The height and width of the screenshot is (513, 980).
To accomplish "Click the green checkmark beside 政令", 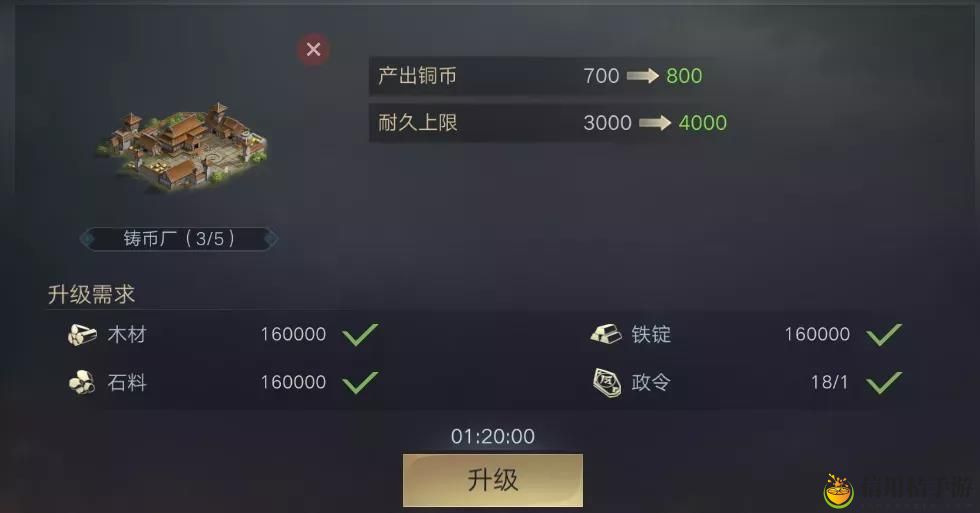I will 884,382.
